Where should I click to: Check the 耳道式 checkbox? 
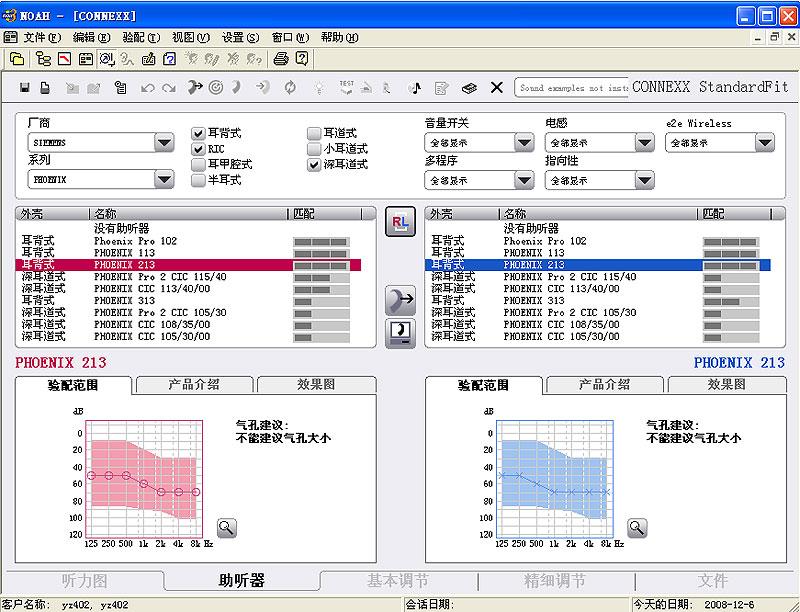314,134
